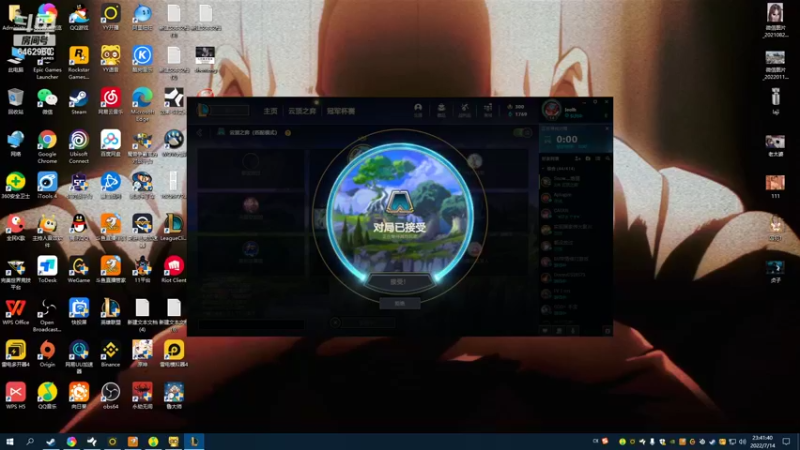This screenshot has height=450, width=800.
Task: Open the QQ游戏 desktop icon
Action: (79, 17)
